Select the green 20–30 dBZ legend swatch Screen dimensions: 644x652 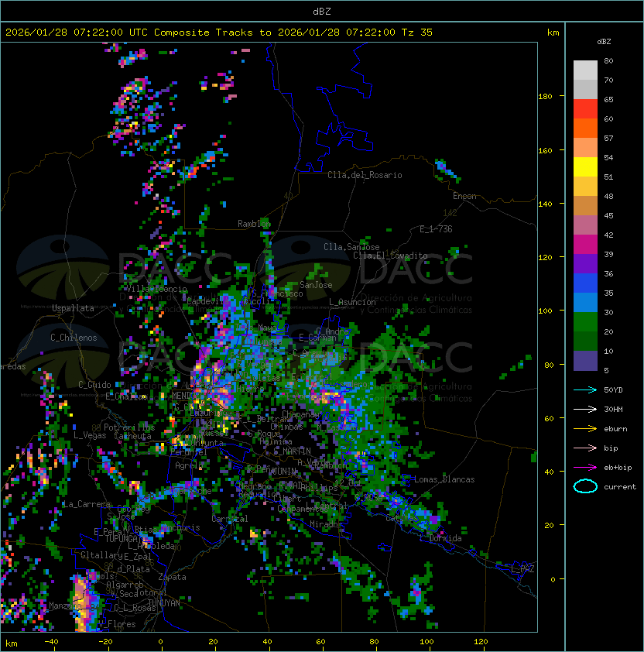pyautogui.click(x=585, y=322)
